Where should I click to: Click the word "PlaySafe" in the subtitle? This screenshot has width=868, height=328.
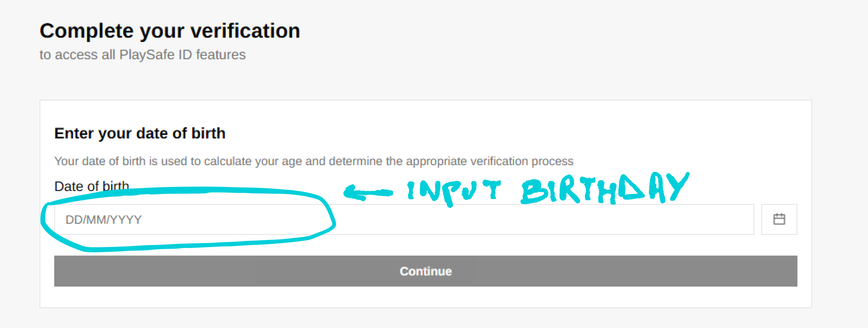[147, 55]
